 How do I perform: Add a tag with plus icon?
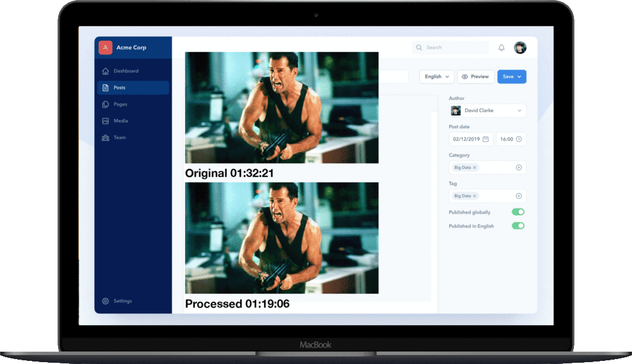[x=518, y=196]
